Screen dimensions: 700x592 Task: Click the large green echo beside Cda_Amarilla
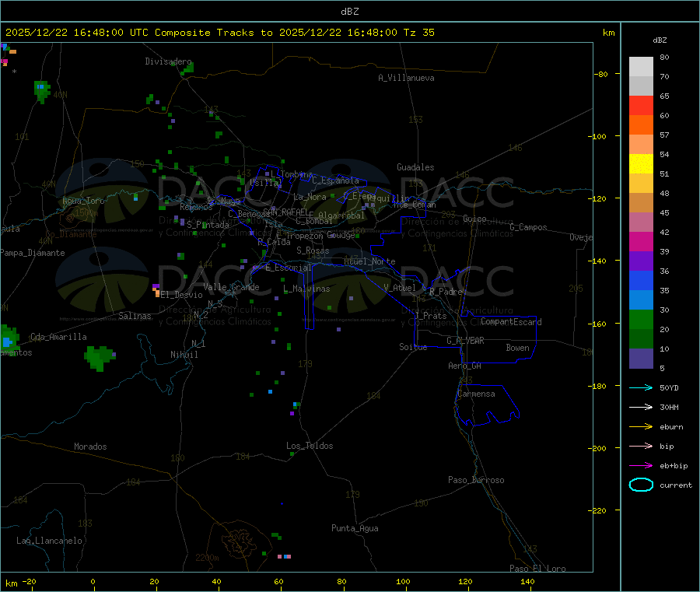pyautogui.click(x=99, y=357)
